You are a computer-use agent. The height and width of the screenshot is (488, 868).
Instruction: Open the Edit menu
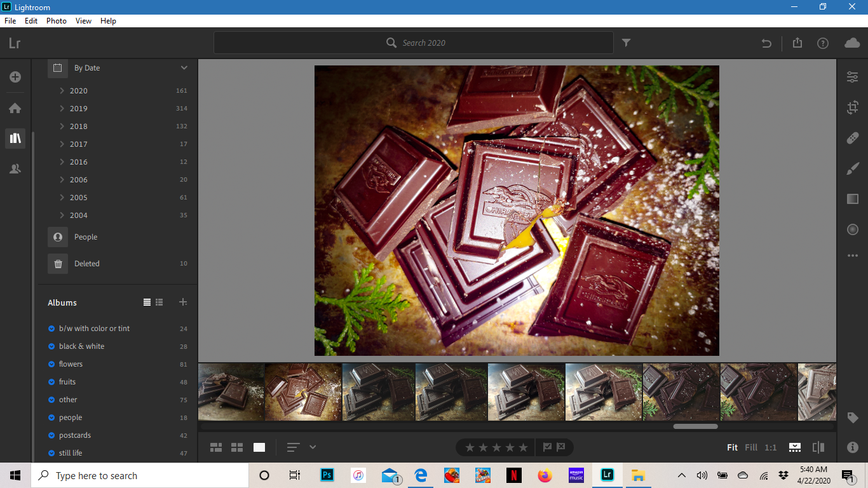pyautogui.click(x=31, y=21)
